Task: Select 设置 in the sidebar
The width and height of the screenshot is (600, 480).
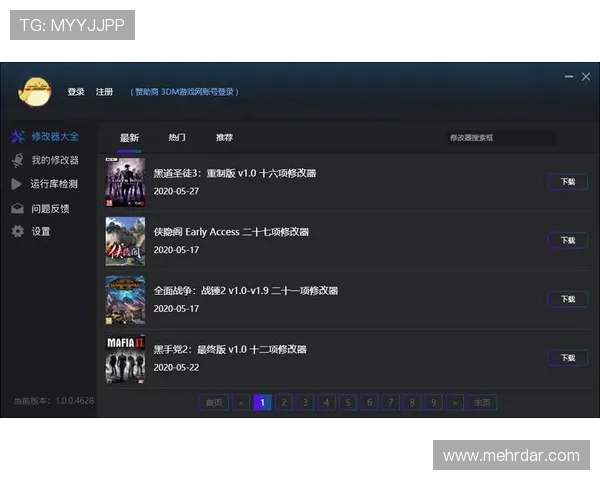Action: (41, 231)
